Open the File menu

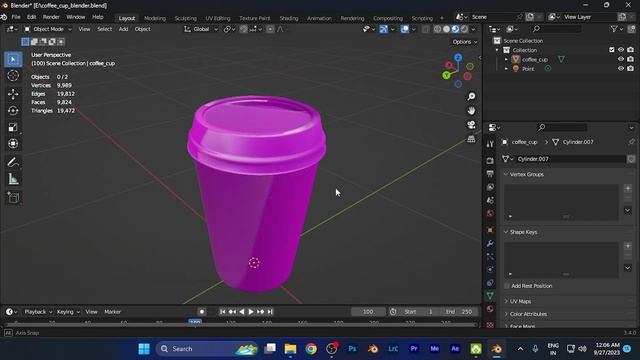pyautogui.click(x=16, y=17)
